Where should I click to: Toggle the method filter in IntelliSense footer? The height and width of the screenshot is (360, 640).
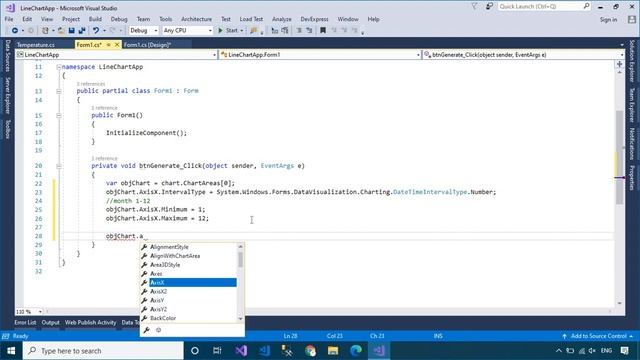[158, 330]
